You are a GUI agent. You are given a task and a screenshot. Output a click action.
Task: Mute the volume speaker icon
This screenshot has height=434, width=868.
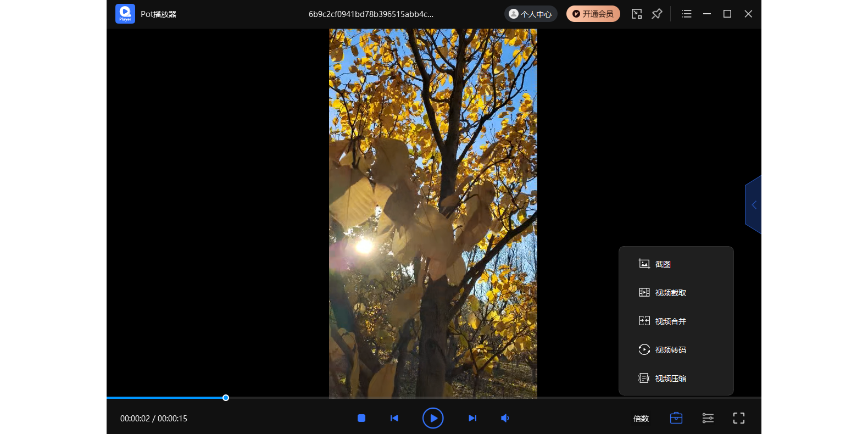tap(505, 418)
